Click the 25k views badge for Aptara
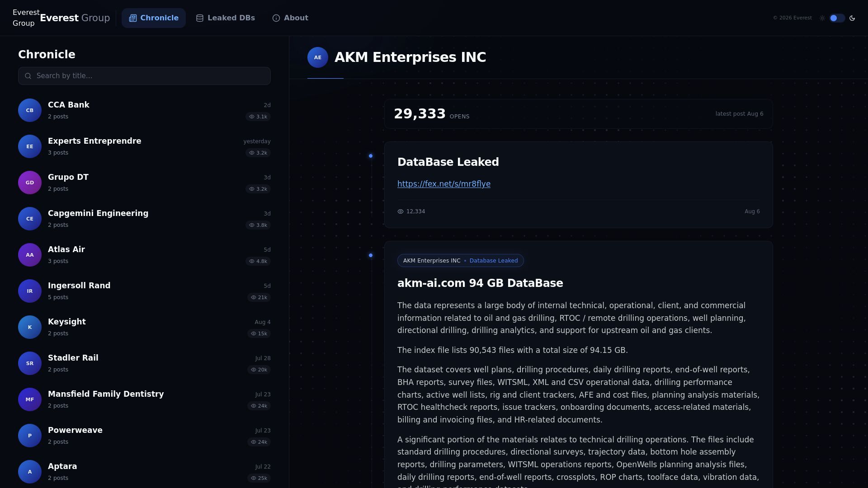The height and width of the screenshot is (488, 868). 259,478
